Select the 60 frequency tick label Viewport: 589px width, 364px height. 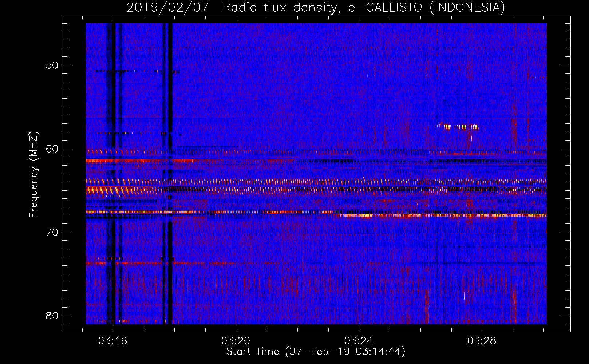pos(52,149)
